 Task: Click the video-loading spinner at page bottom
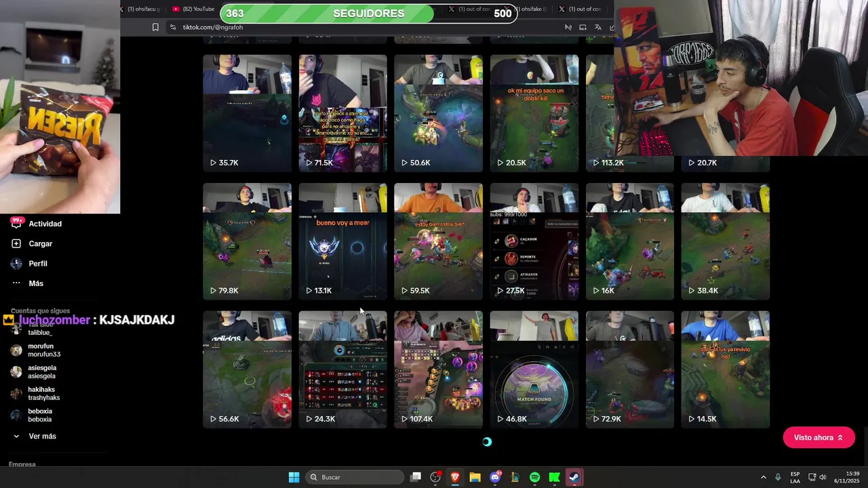tap(487, 442)
